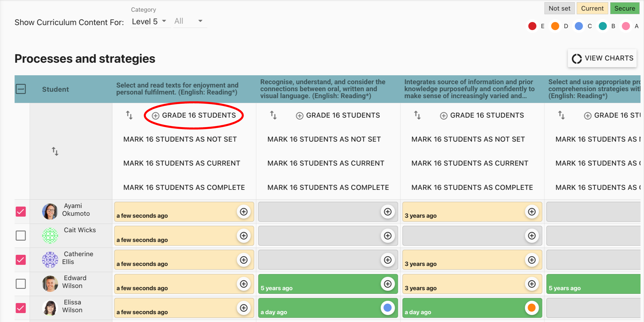Click the red E grade color dot
The height and width of the screenshot is (322, 644).
click(532, 26)
